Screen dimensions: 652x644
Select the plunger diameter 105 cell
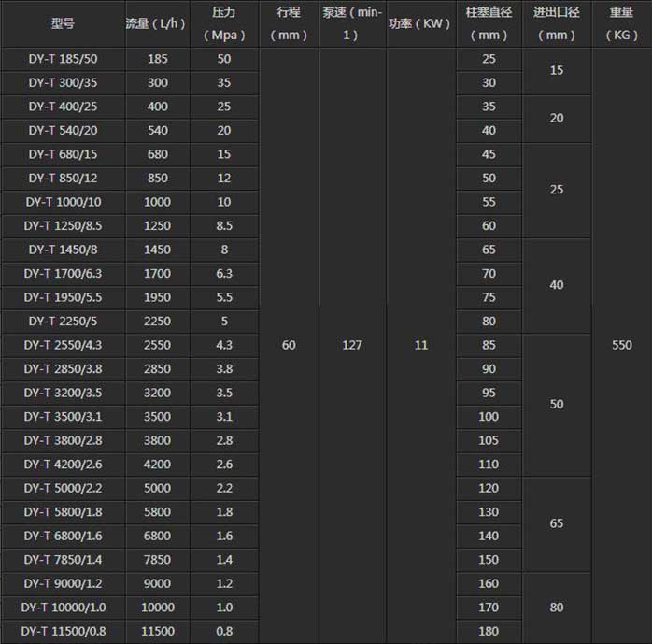point(488,440)
